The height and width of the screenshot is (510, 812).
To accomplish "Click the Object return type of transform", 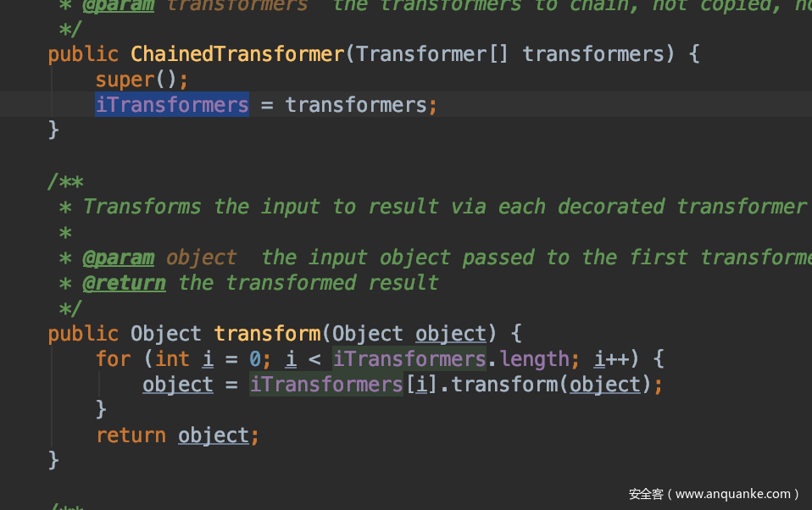I will tap(165, 334).
